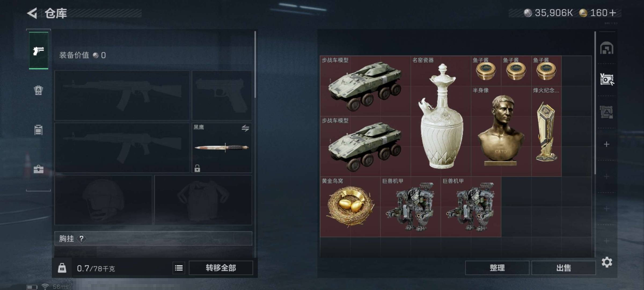Select the 黄金鸟窝 golden nest item
Image resolution: width=644 pixels, height=290 pixels.
pyautogui.click(x=350, y=207)
